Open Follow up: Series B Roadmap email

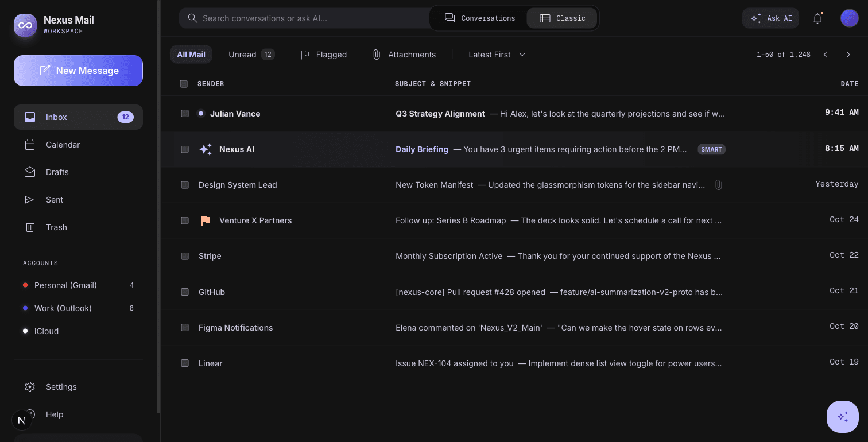pos(451,220)
